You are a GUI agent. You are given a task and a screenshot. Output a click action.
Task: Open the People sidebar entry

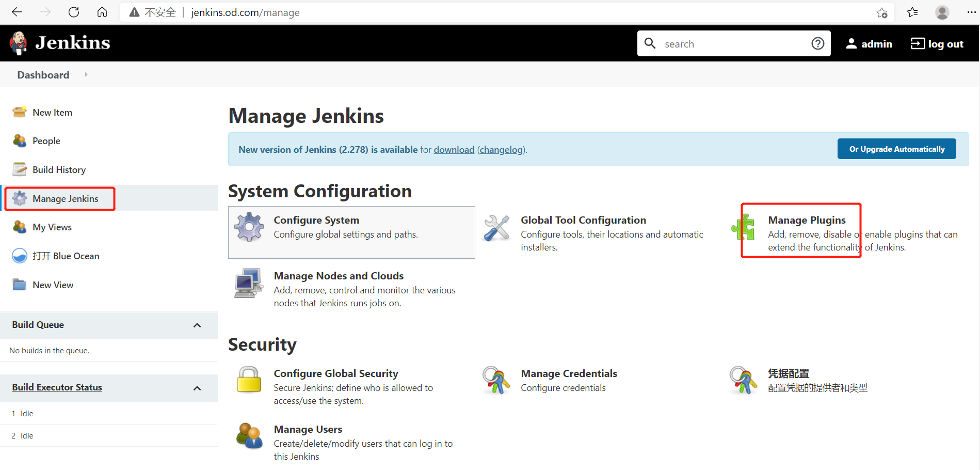[46, 140]
